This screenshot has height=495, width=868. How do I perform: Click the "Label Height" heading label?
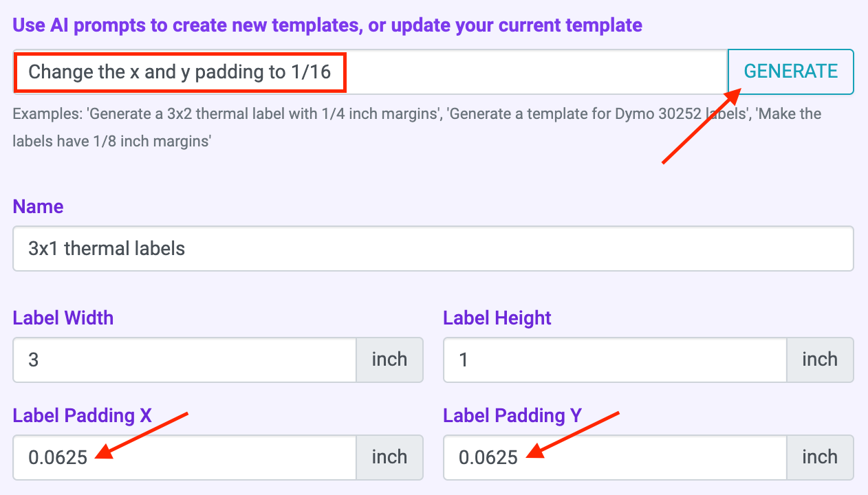click(x=497, y=318)
